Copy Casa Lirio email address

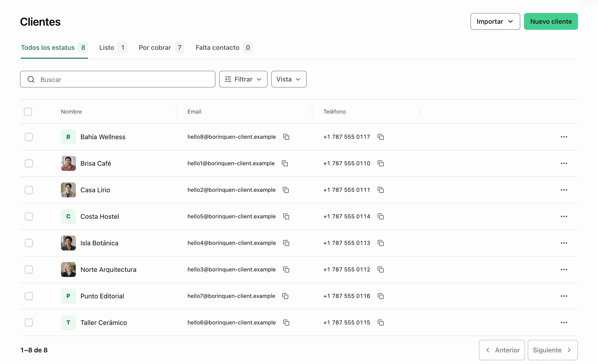click(286, 190)
